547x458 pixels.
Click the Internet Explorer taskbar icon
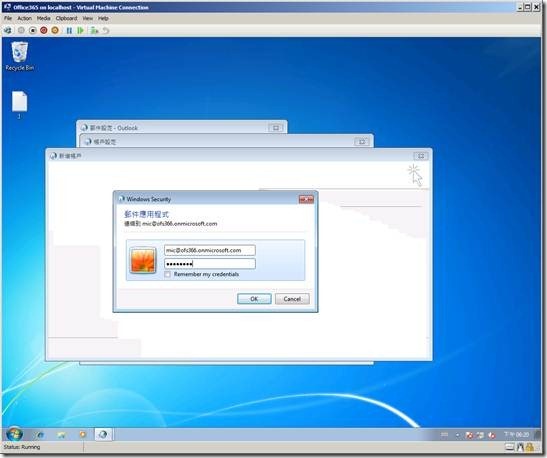39,435
